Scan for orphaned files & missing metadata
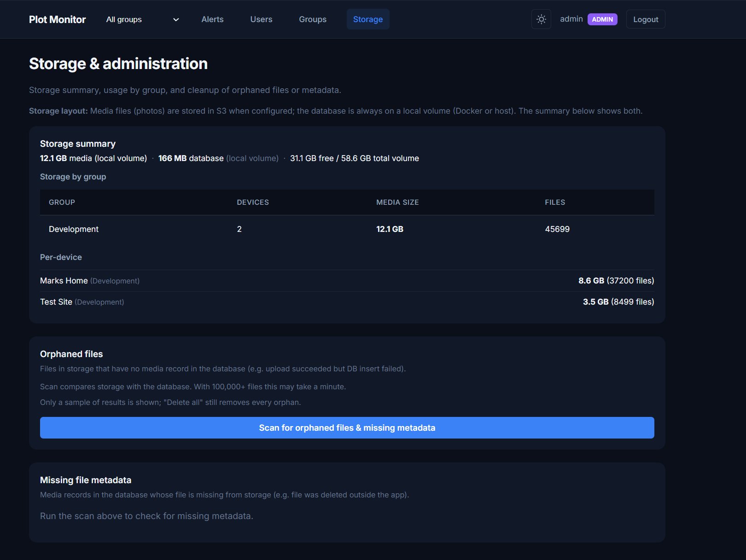 [x=347, y=427]
